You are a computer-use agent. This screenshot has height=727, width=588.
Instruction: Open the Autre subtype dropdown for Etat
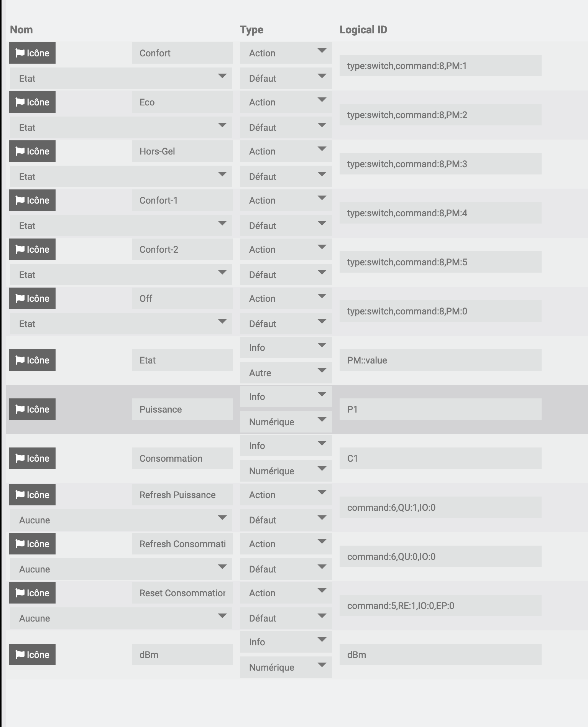point(286,373)
